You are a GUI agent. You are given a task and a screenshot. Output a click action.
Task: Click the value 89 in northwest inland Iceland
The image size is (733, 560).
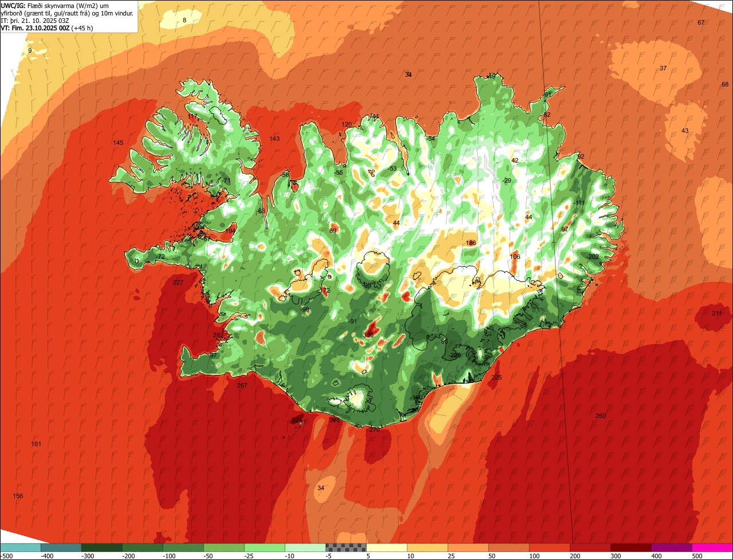[x=333, y=231]
